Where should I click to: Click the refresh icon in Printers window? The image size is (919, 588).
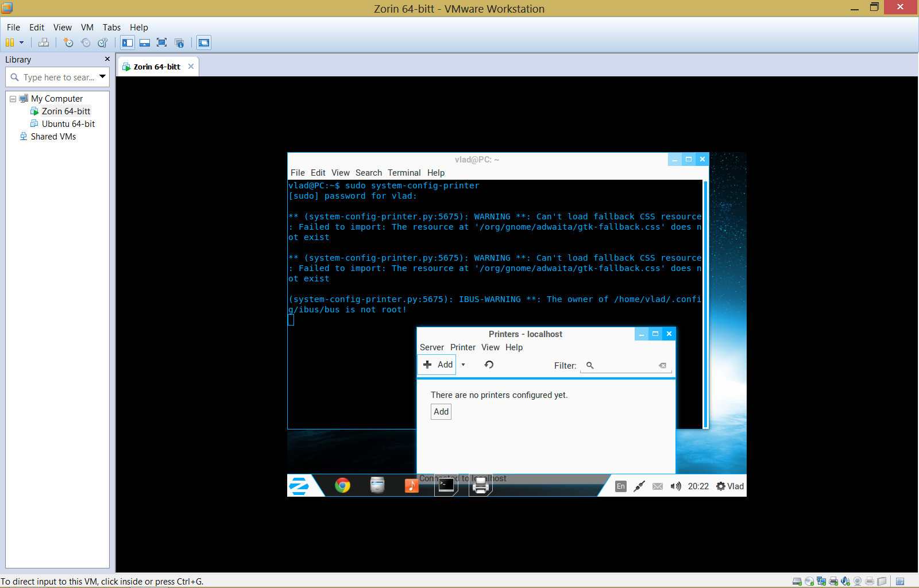click(x=489, y=365)
